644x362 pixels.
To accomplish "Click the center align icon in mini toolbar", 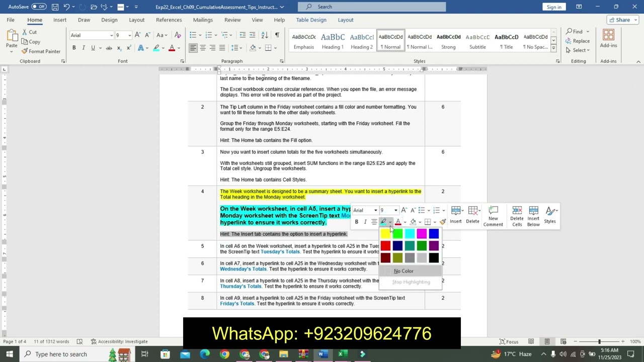I will coord(374,222).
